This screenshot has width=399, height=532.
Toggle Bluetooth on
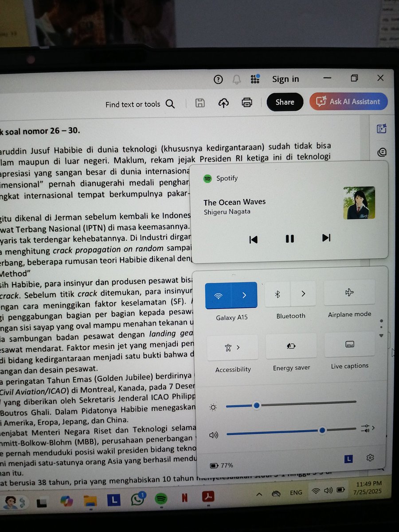[x=278, y=294]
